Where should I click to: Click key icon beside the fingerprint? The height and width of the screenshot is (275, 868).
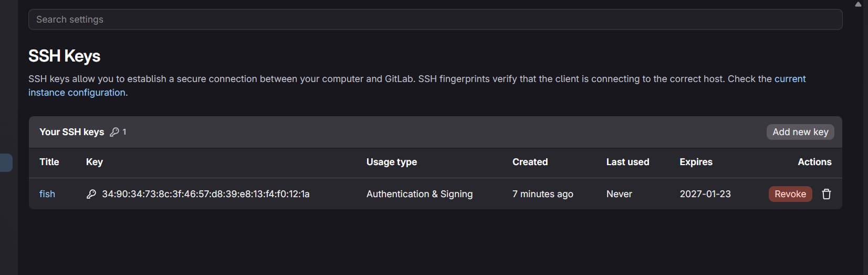pos(91,194)
